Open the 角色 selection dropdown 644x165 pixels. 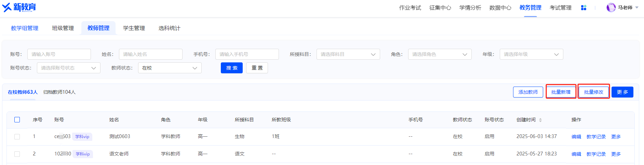click(440, 54)
